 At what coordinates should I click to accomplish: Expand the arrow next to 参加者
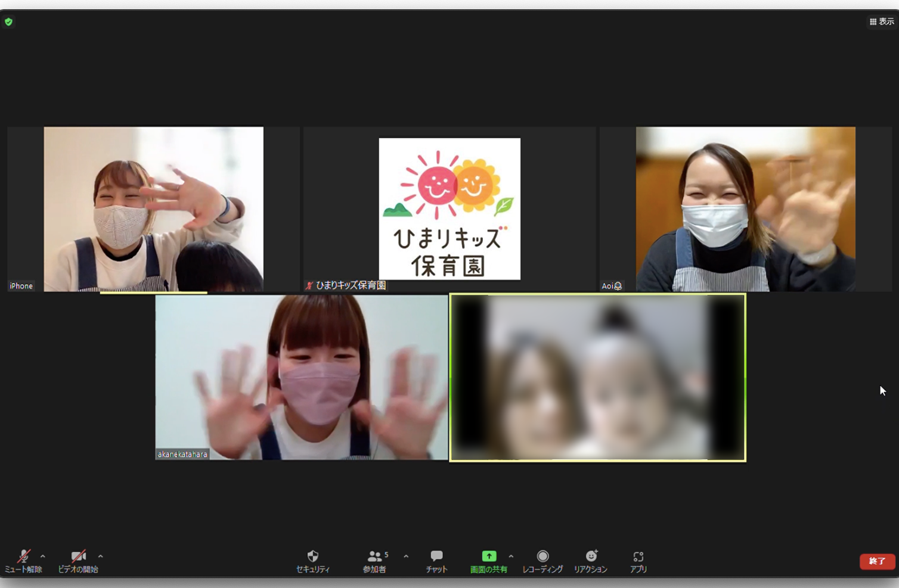point(406,556)
